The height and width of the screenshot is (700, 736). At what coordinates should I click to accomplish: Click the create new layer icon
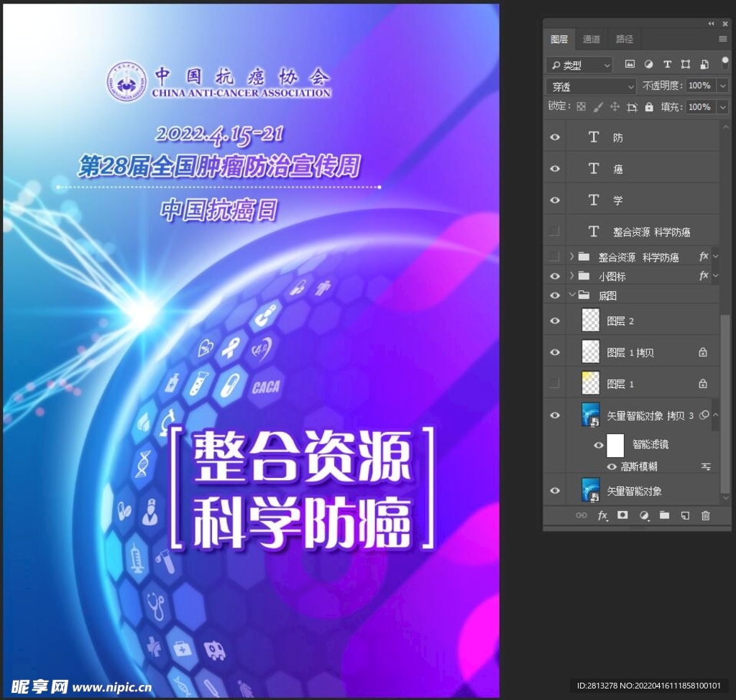pyautogui.click(x=684, y=515)
